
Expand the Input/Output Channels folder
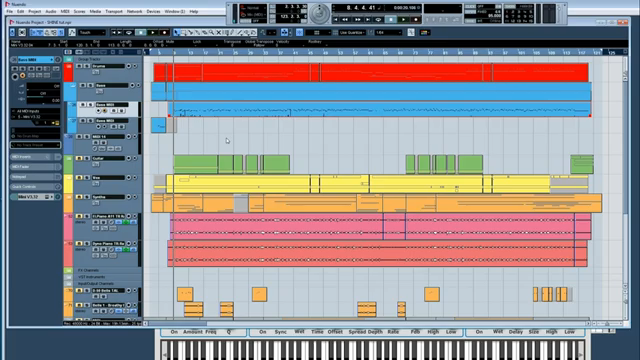(68, 283)
